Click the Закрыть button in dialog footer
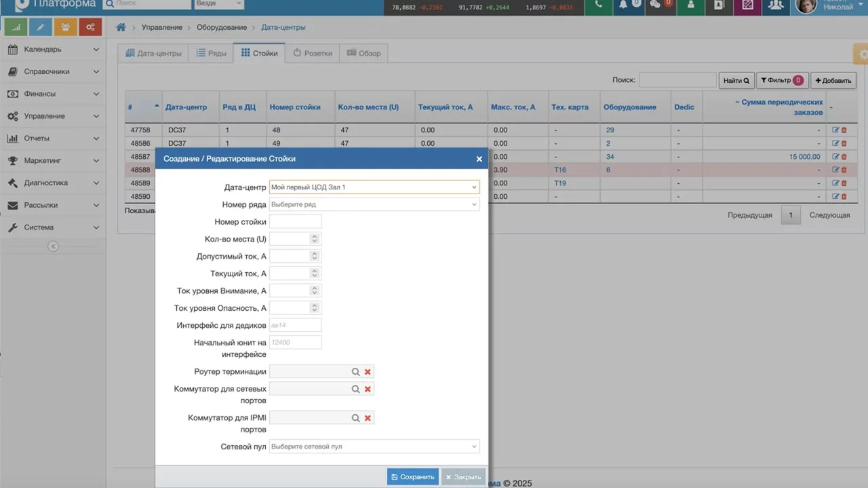The height and width of the screenshot is (488, 868). [x=462, y=476]
